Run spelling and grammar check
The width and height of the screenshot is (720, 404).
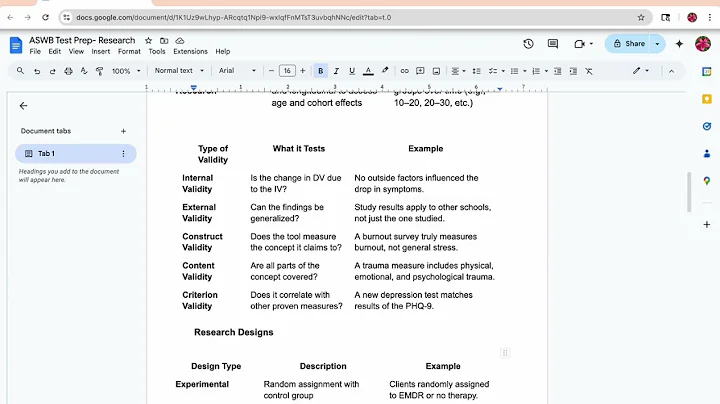(84, 71)
